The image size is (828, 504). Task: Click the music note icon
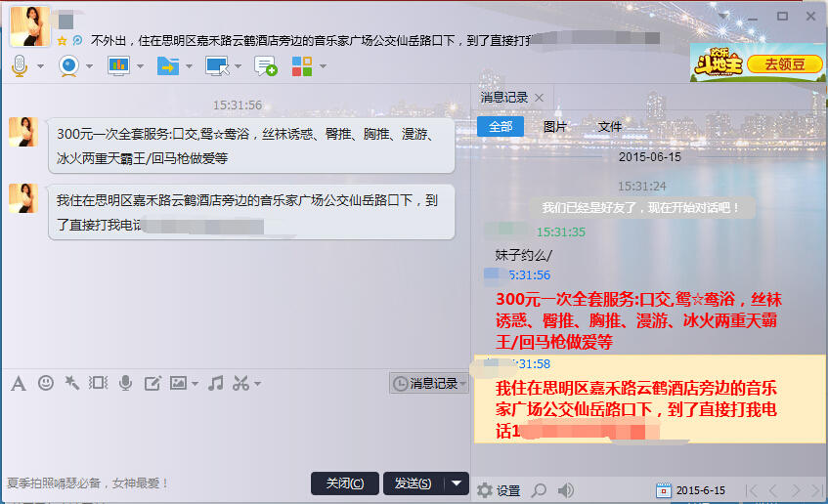point(216,383)
